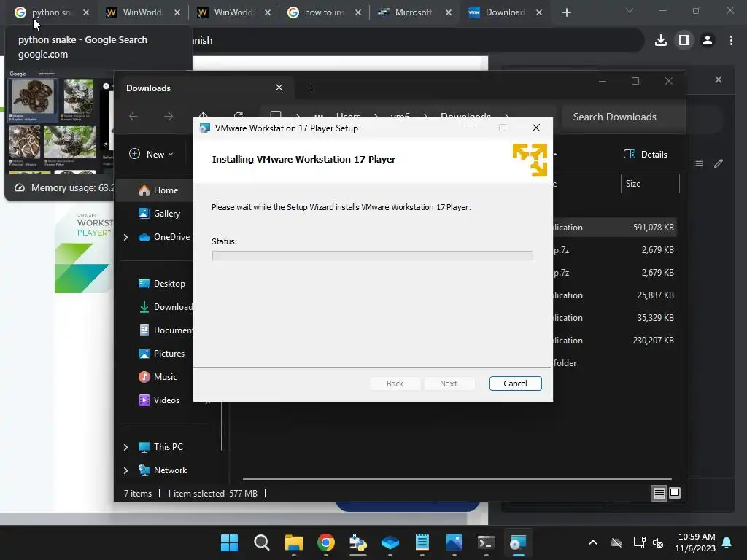This screenshot has height=560, width=747.
Task: Open VMware installer taskbar icon
Action: pyautogui.click(x=518, y=542)
